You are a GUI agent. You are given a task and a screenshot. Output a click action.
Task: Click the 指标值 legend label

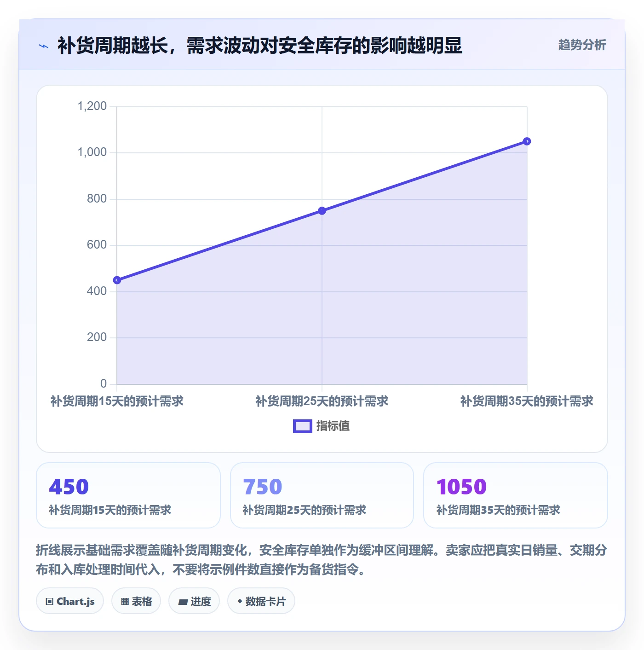pos(333,426)
